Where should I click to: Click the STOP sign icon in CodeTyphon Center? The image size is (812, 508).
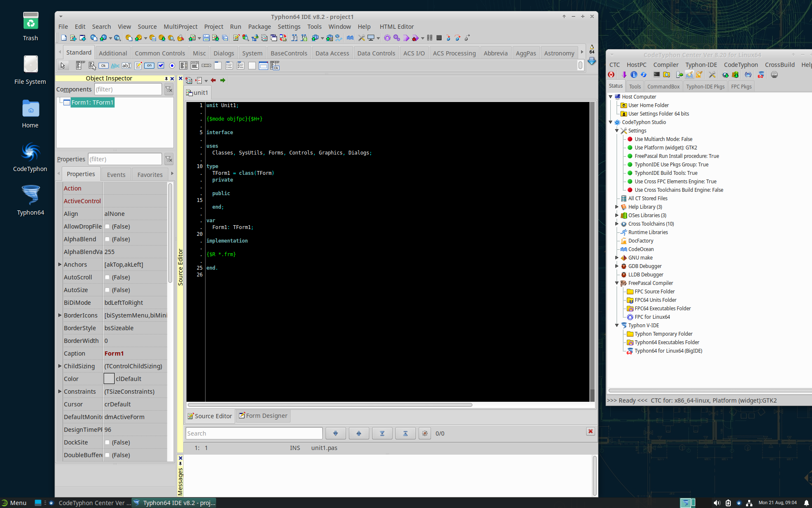coord(774,75)
